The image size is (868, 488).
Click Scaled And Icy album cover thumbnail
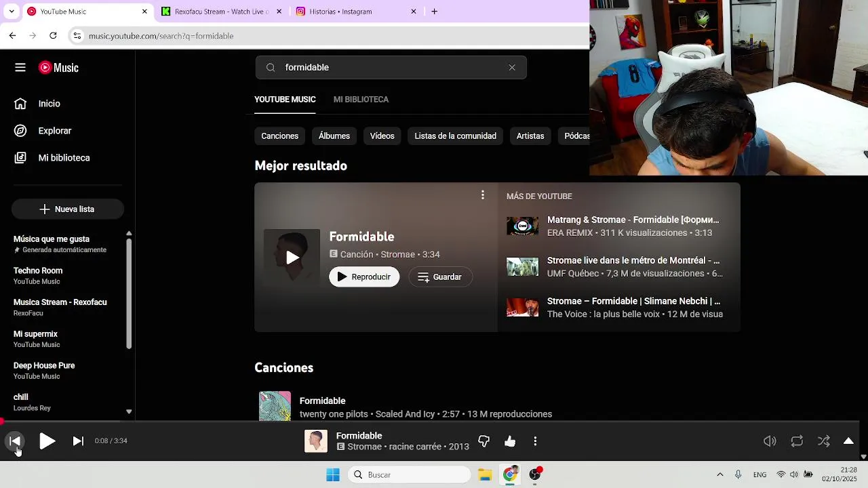pos(275,406)
